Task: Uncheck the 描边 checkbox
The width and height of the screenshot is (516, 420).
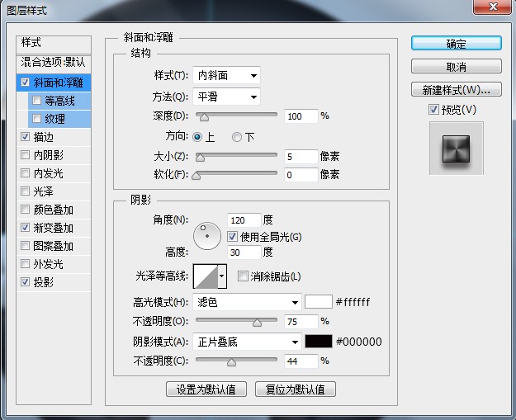Action: [26, 136]
